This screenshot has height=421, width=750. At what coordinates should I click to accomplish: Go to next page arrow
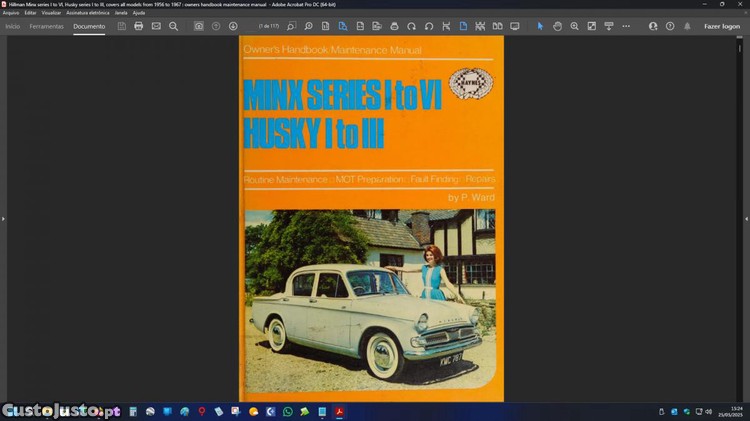233,26
